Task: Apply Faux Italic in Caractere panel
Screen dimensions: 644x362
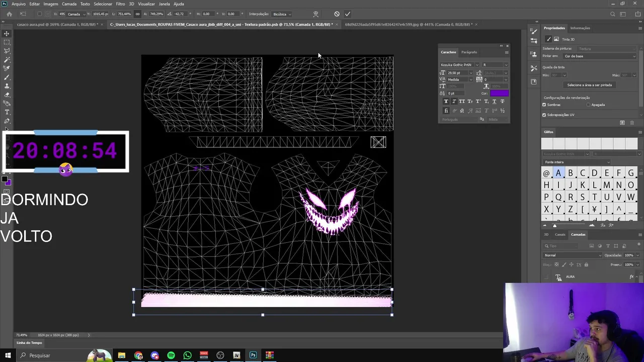Action: coord(454,102)
